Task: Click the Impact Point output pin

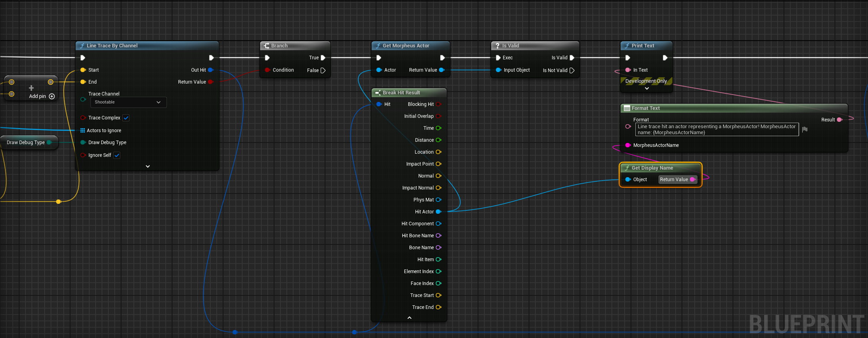Action: click(x=438, y=164)
